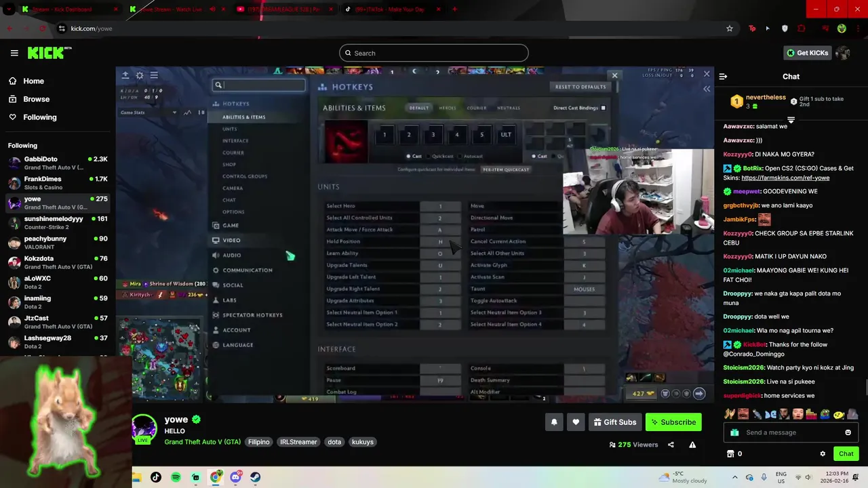Open FrankDimes' channel in Following list
This screenshot has height=488, width=868.
click(58, 183)
